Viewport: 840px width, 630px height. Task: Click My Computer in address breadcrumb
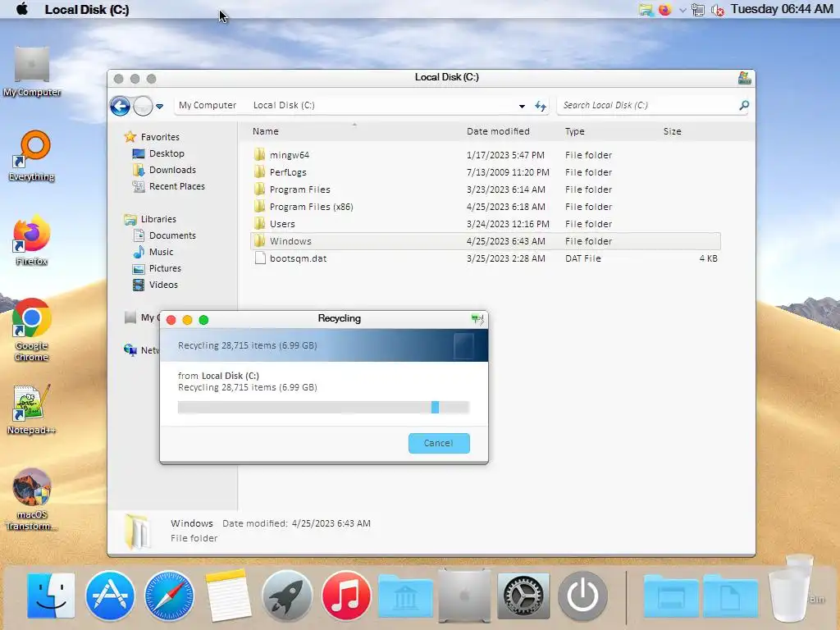point(208,105)
